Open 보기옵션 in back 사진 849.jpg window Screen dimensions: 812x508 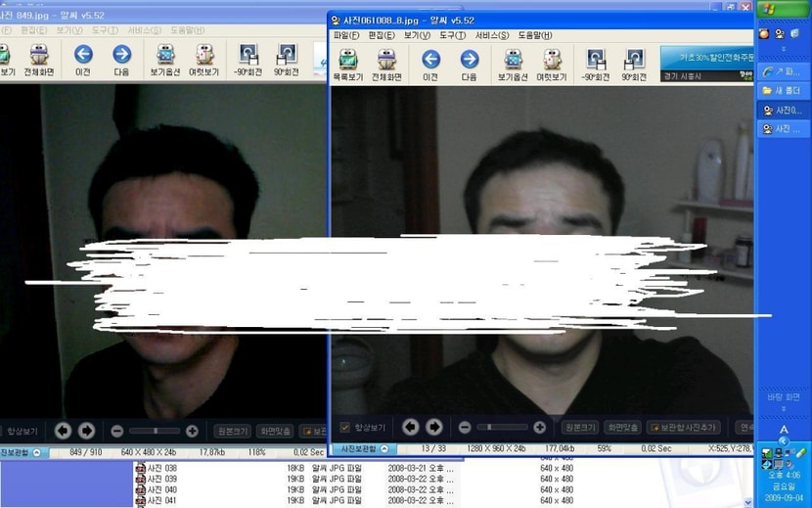(x=165, y=61)
